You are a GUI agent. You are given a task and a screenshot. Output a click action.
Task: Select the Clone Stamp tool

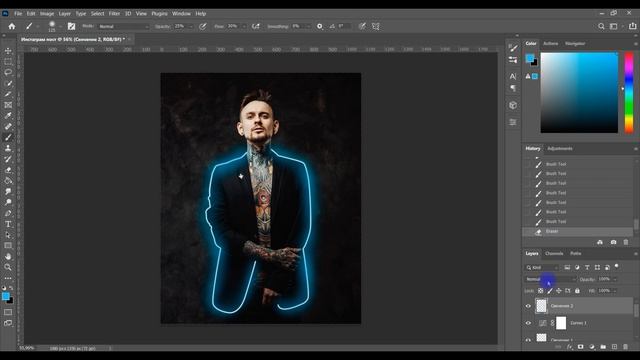coord(8,148)
